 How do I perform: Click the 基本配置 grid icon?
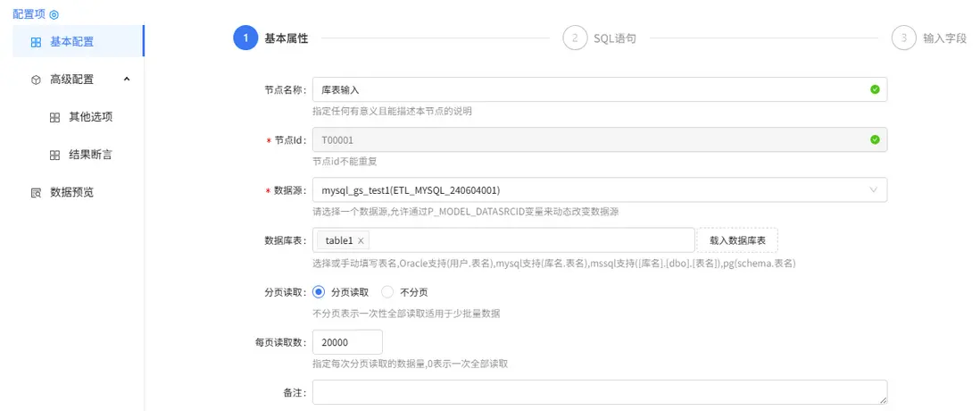pos(36,43)
